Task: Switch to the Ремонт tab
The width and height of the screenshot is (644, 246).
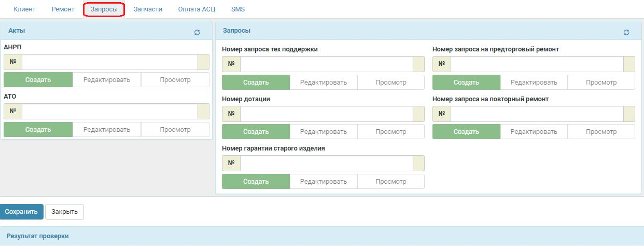Action: 63,9
